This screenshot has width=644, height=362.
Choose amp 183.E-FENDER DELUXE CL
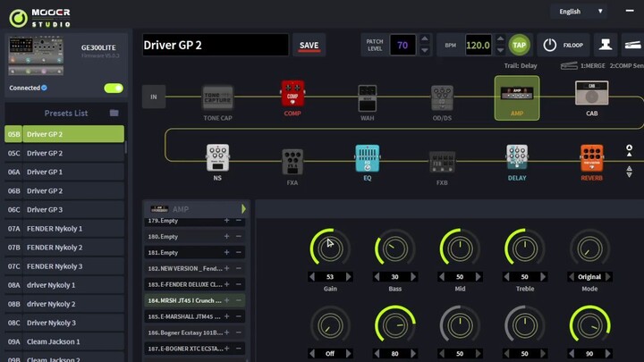coord(195,284)
